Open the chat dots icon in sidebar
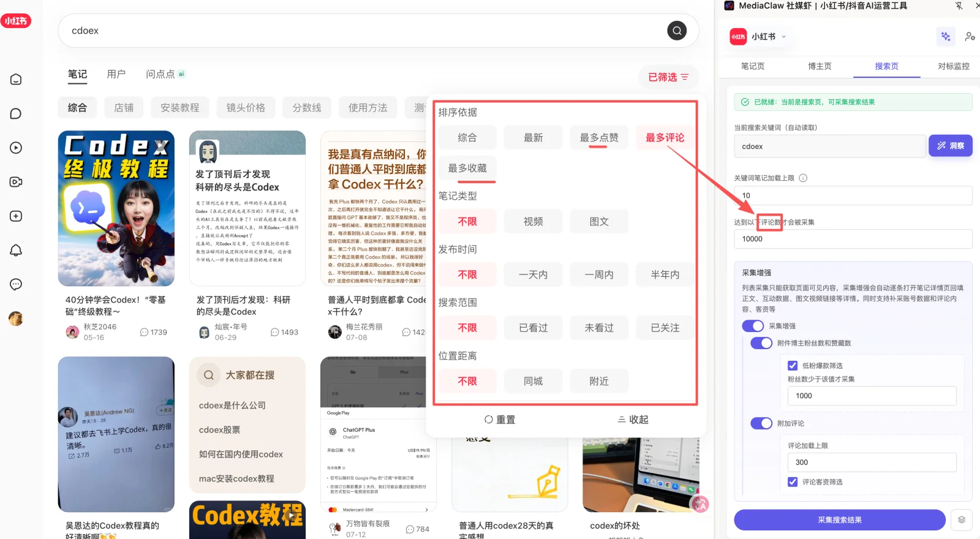This screenshot has height=539, width=980. pos(16,284)
